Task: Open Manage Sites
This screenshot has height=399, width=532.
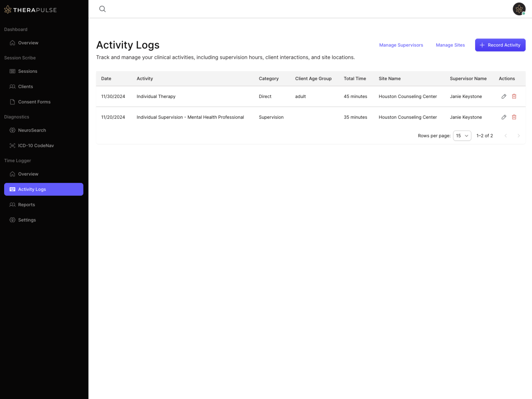Action: pos(450,45)
